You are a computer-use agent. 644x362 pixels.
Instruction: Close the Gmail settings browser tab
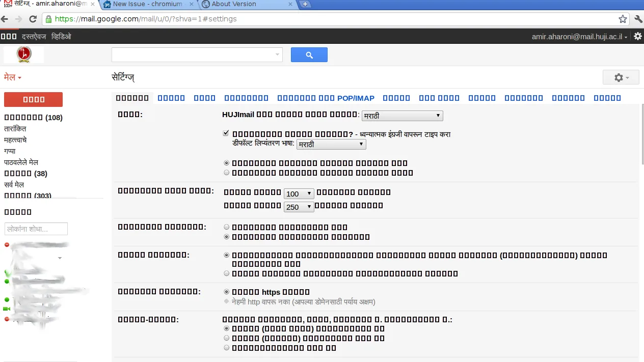coord(93,4)
